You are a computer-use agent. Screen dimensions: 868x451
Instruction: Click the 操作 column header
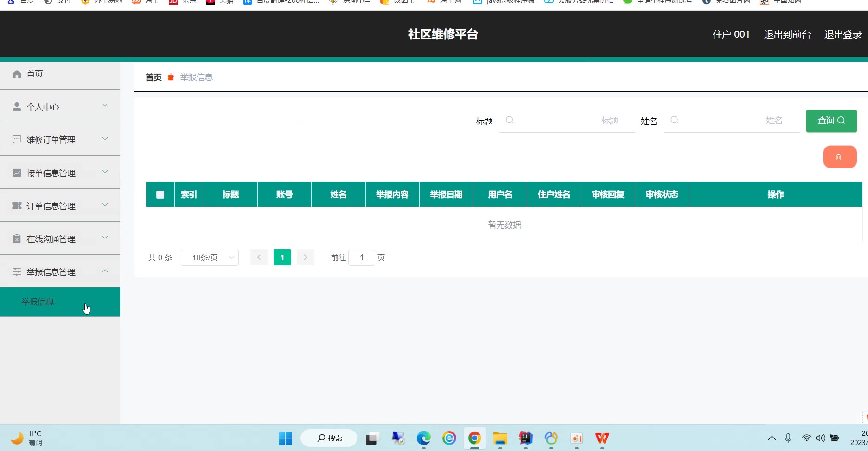[x=776, y=194]
